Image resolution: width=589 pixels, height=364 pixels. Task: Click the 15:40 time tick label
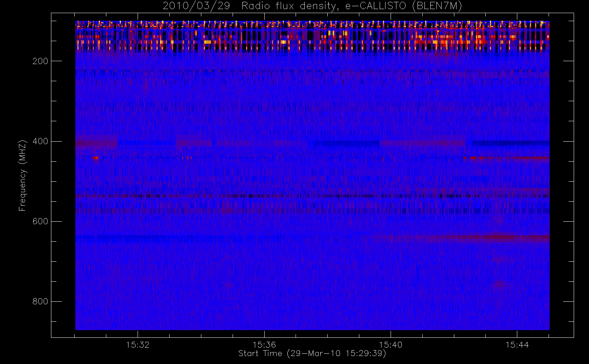(x=391, y=345)
